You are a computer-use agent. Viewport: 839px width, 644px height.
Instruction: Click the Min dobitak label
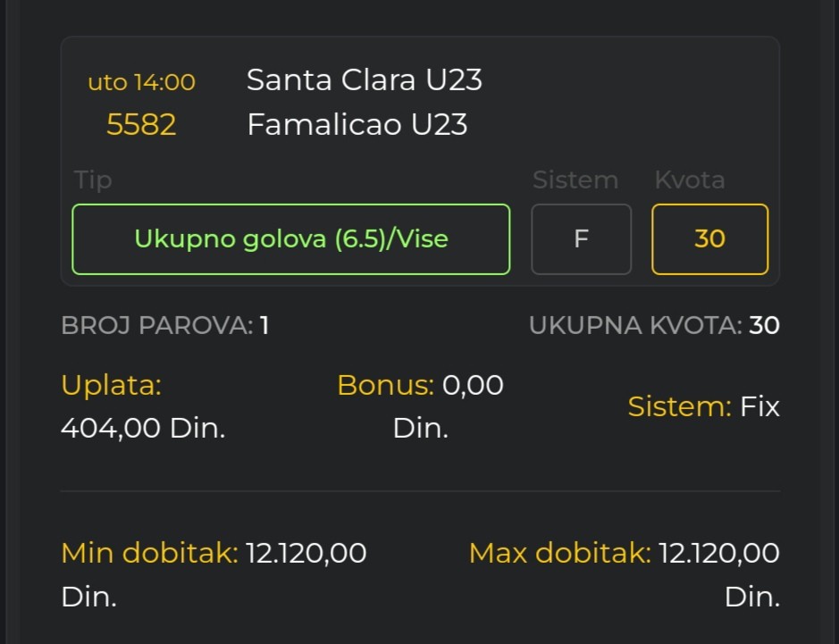(x=149, y=553)
